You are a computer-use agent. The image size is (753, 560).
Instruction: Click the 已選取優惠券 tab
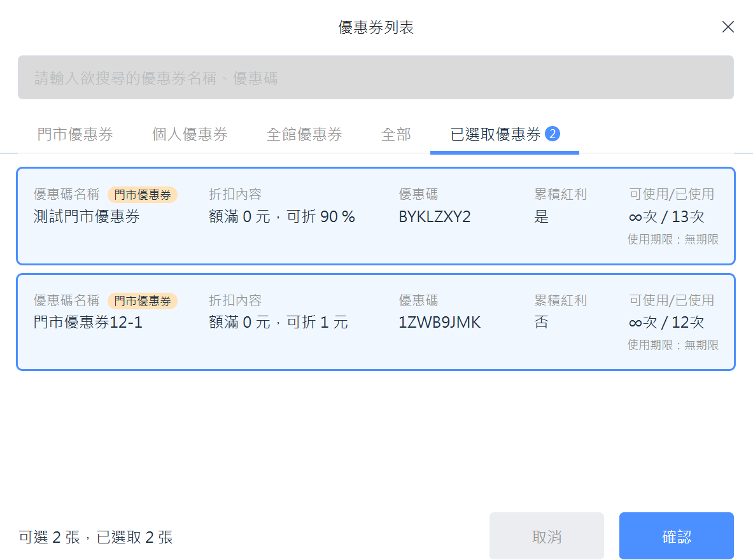point(505,134)
